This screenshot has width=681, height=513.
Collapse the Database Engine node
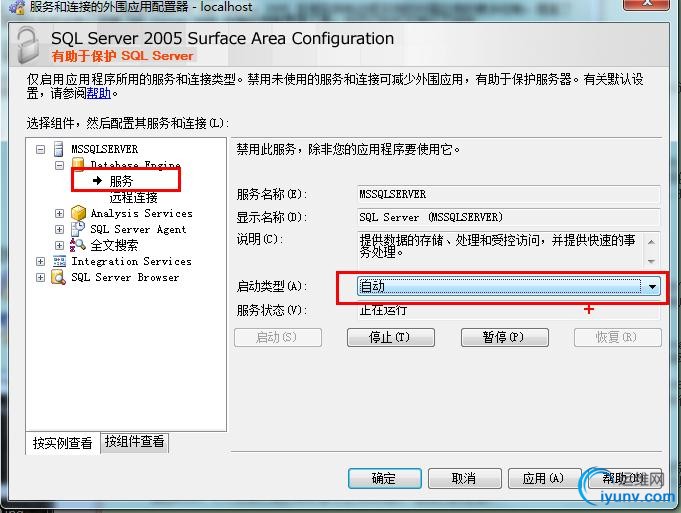[60, 165]
